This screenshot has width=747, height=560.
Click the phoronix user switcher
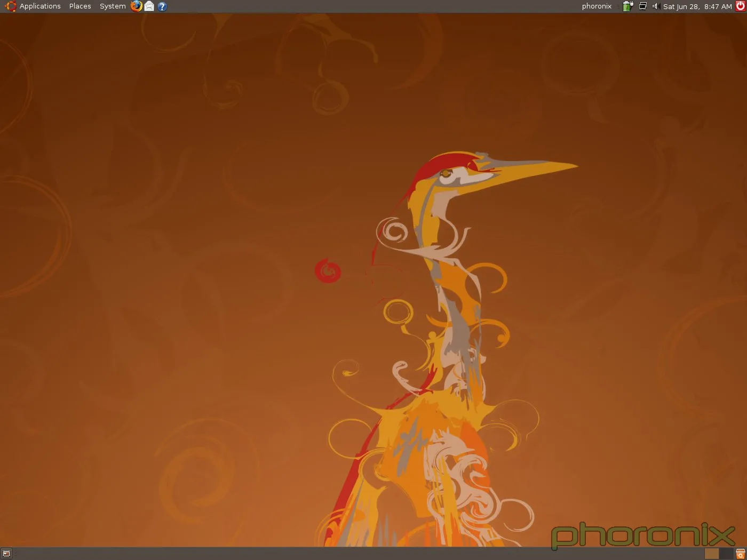tap(597, 6)
